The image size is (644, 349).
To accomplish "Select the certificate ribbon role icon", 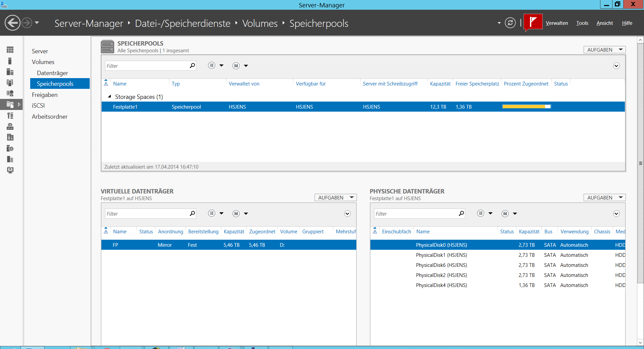I will coord(10,94).
